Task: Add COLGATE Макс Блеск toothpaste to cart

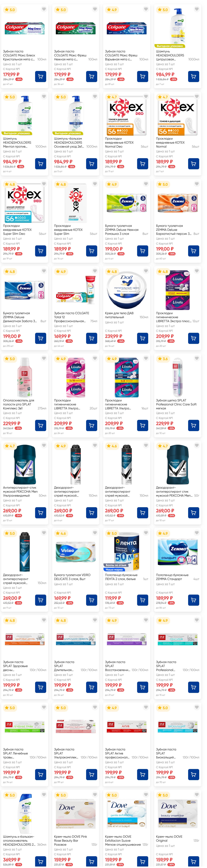Action: (41, 76)
